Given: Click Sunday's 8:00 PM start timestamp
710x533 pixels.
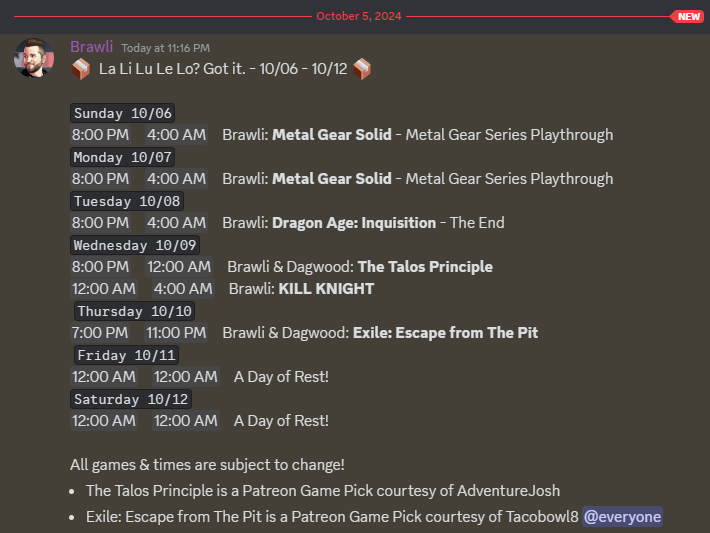Looking at the screenshot, I should (101, 135).
